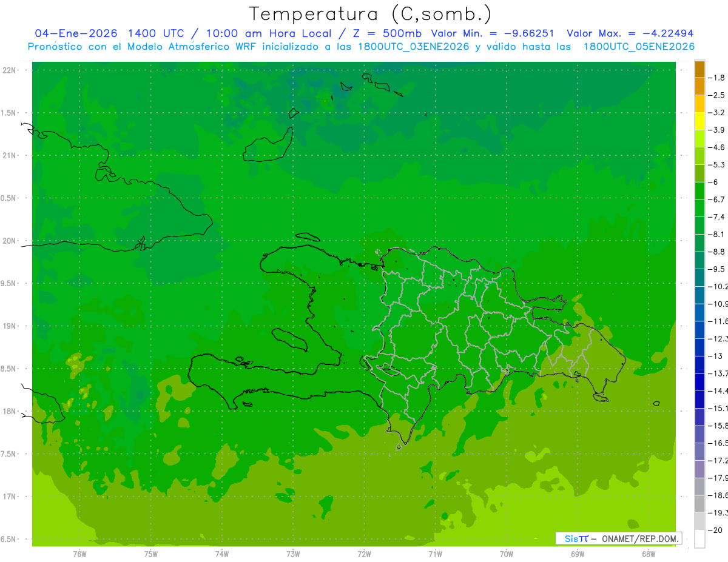Click the "Valor Min. = -9.66251" readout
The height and width of the screenshot is (562, 728).
[492, 33]
